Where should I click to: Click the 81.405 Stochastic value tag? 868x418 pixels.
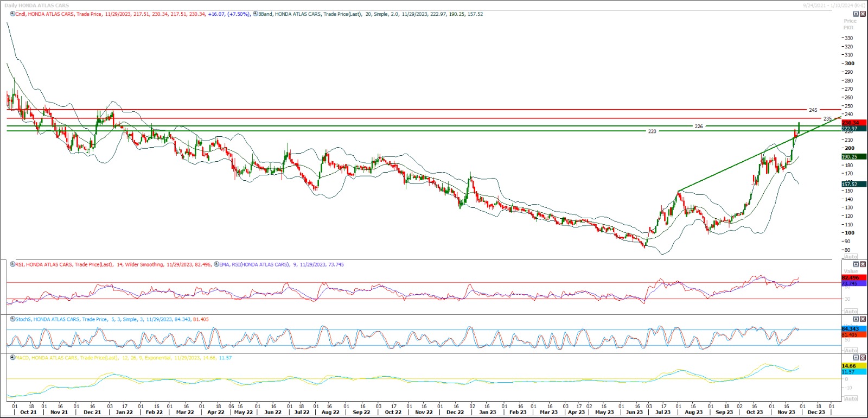click(x=853, y=334)
